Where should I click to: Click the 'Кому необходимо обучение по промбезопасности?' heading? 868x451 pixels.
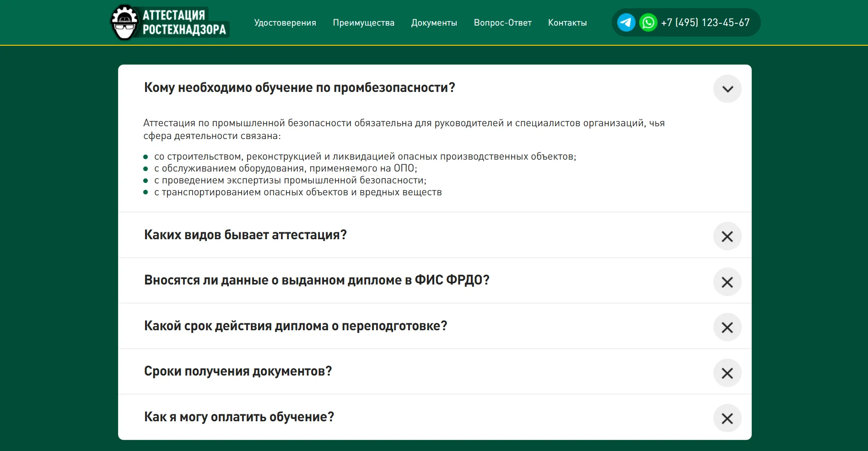(x=300, y=87)
